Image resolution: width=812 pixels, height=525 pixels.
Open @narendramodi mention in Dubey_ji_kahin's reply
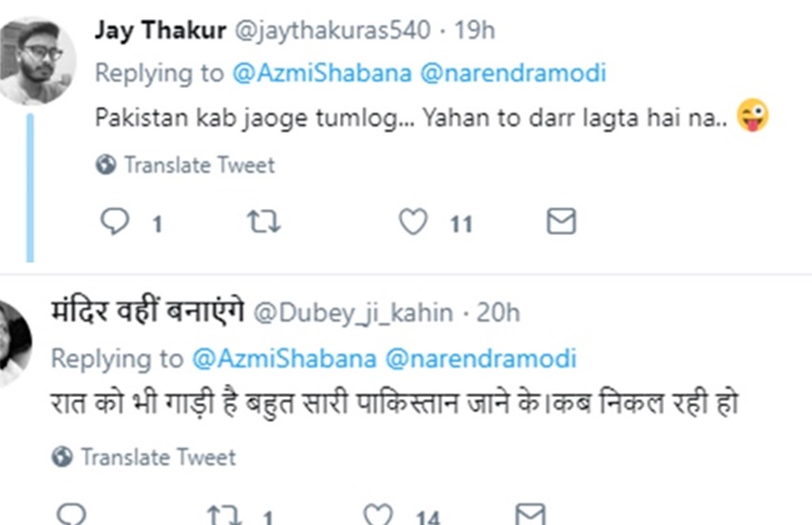click(x=481, y=358)
